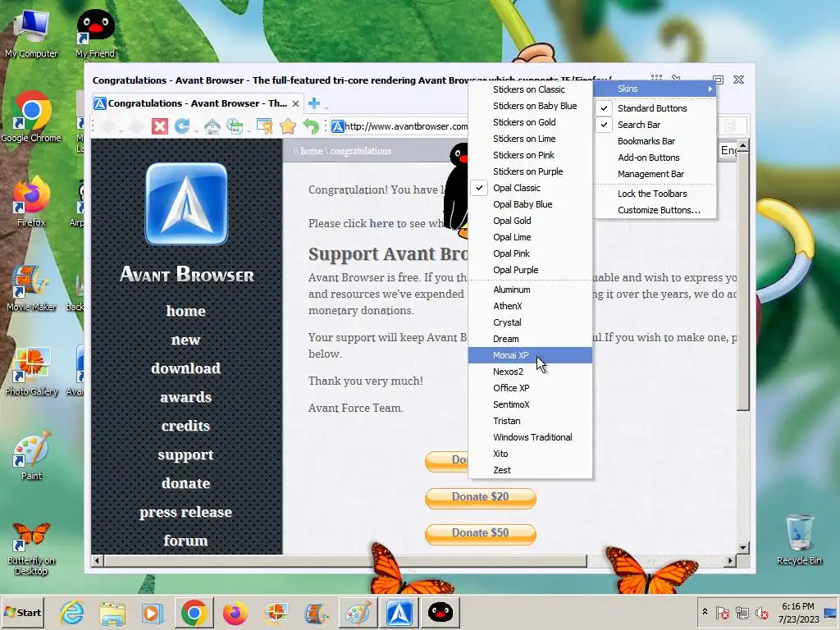
Task: Enable the Management Bar option
Action: 655,174
